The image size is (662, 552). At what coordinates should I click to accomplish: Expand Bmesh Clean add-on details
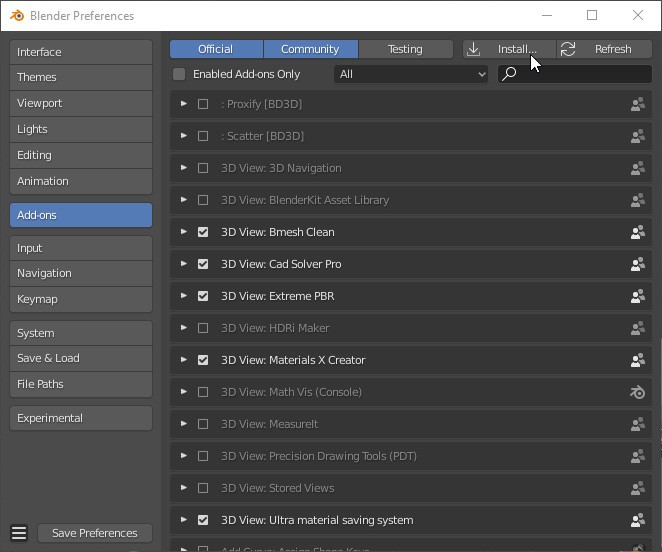coord(184,231)
